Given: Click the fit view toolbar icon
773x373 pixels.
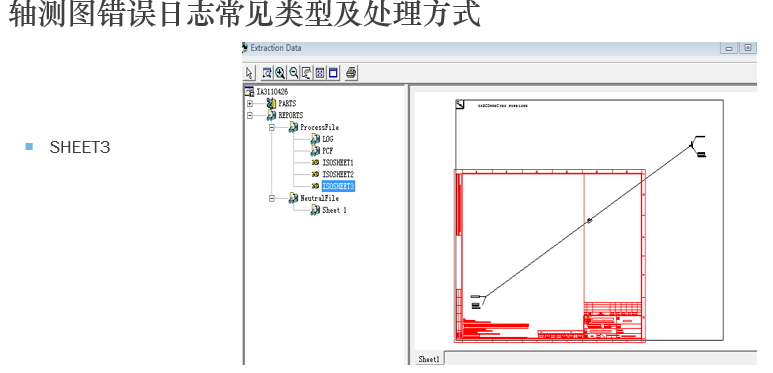Looking at the screenshot, I should (x=320, y=73).
